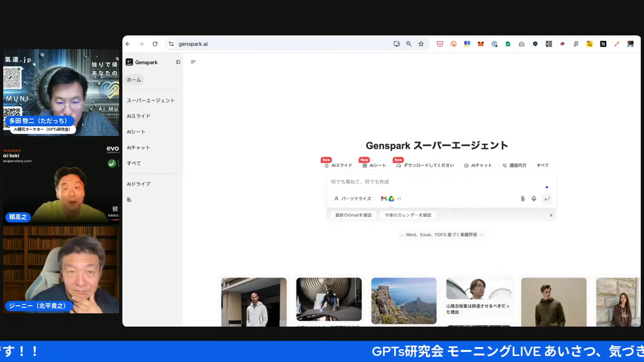Click the browser forward arrow

click(141, 44)
